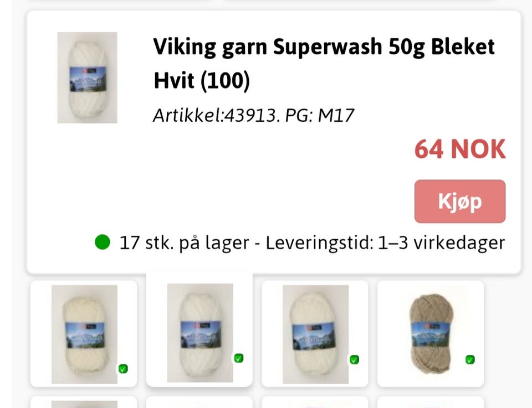Screen dimensions: 532x408
Task: Click the red Kjøp button
Action: pos(460,202)
